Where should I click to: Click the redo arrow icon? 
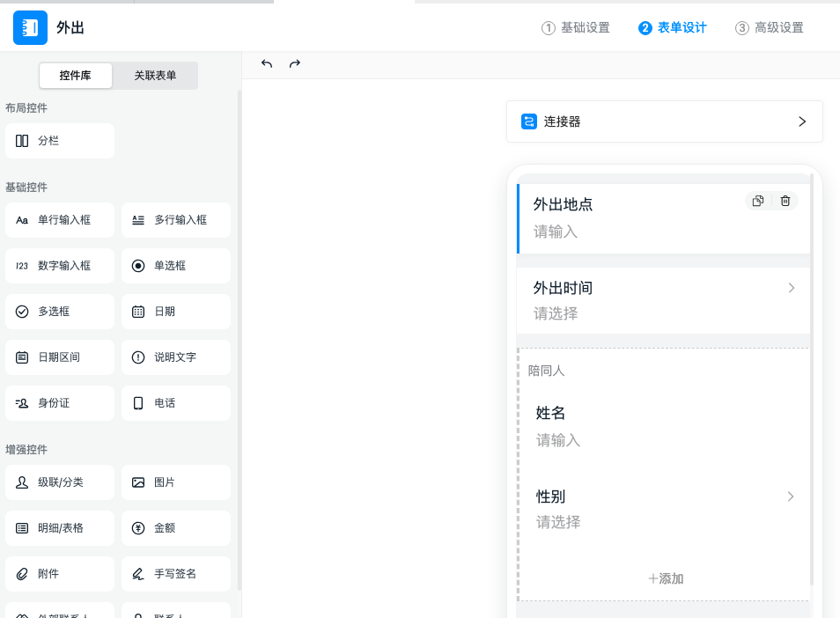(x=295, y=63)
